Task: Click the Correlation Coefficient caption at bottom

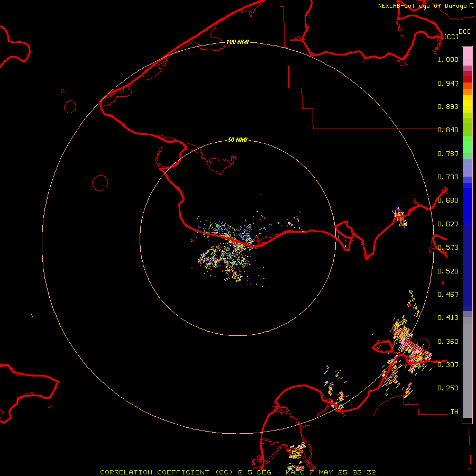Action: (238, 472)
